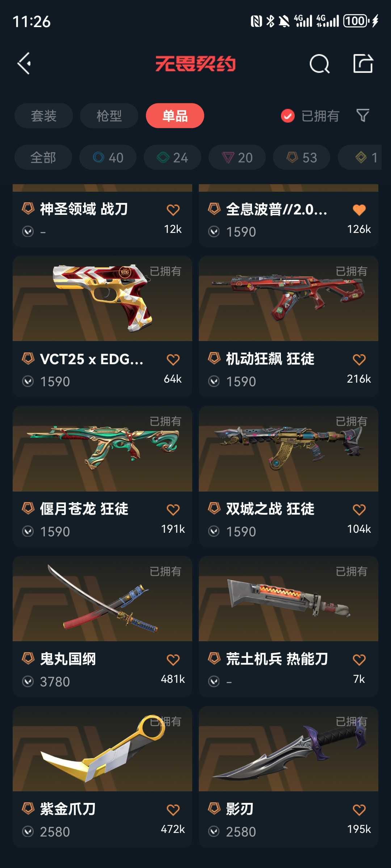Select the 全部 rarity filter chip
Viewport: 391px width, 868px height.
pyautogui.click(x=43, y=157)
